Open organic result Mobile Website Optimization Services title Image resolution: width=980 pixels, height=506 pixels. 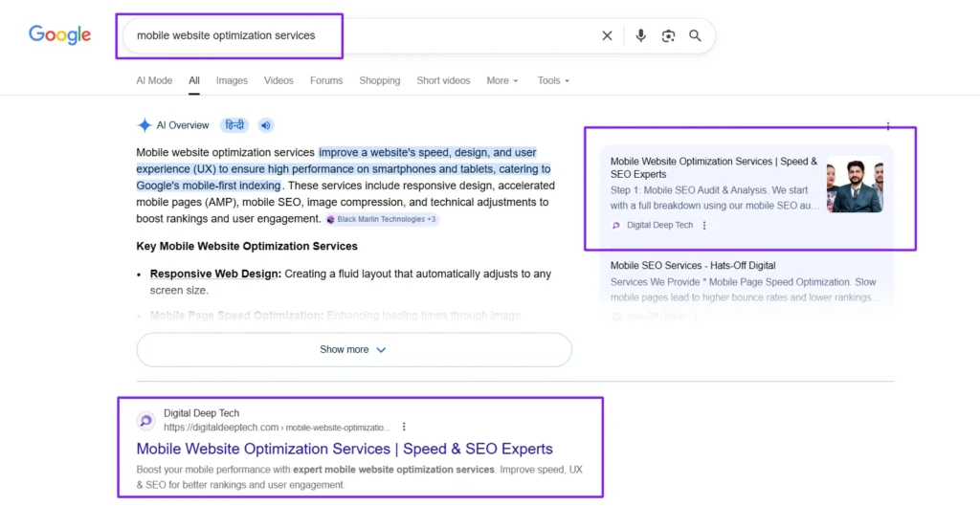[345, 449]
